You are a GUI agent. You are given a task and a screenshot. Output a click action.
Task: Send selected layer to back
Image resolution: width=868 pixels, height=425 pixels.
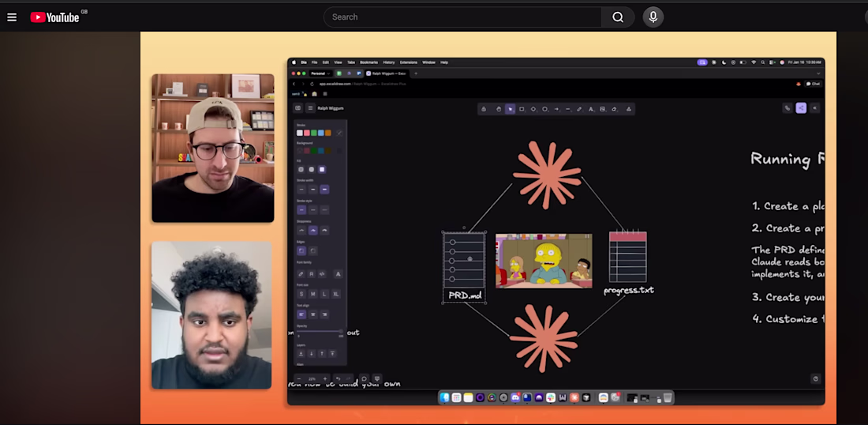point(301,354)
